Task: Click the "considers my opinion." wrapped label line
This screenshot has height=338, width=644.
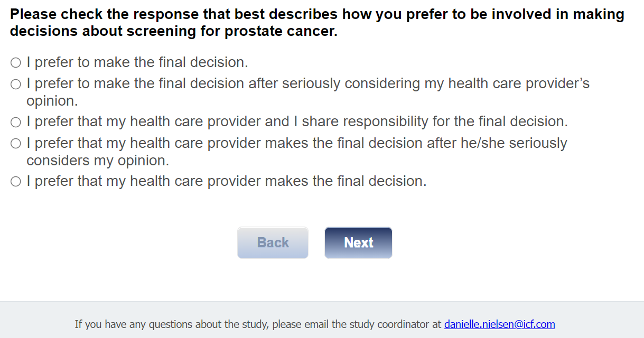Action: 98,160
